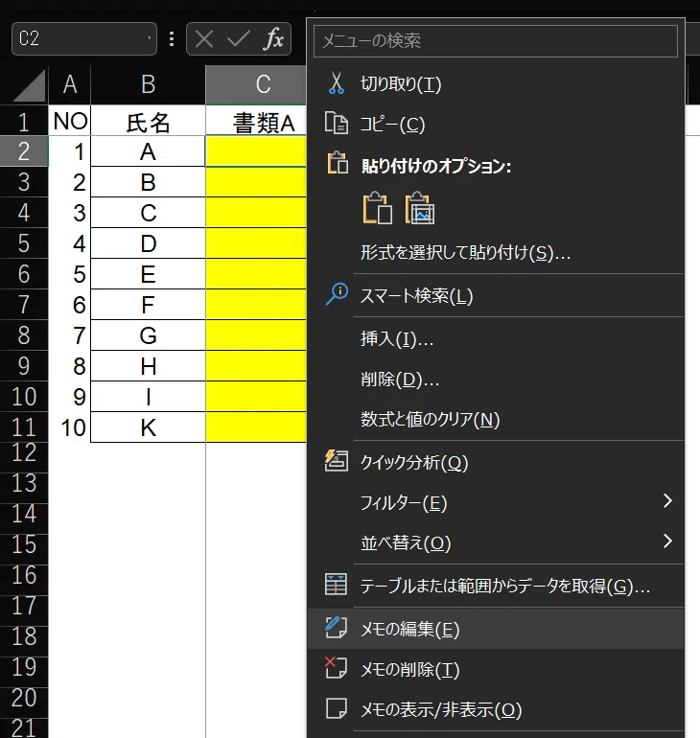Screen dimensions: 700x738
Task: Click name cell containing G
Action: pyautogui.click(x=148, y=335)
